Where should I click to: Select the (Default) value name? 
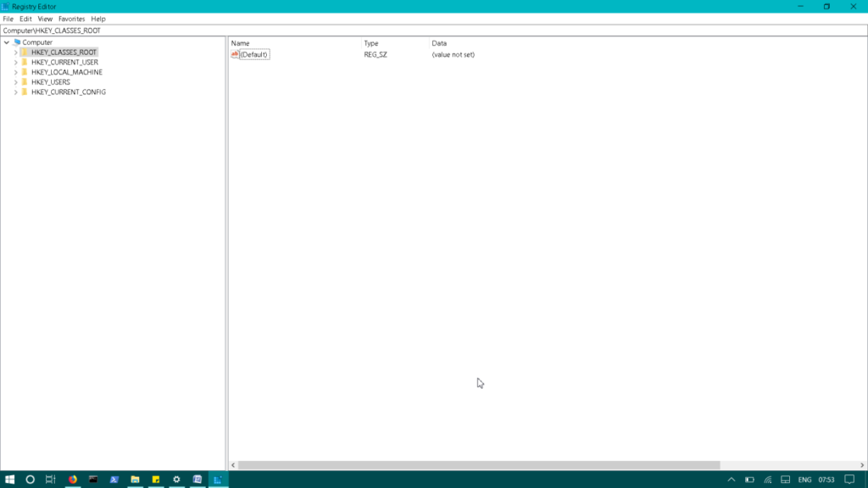(254, 55)
